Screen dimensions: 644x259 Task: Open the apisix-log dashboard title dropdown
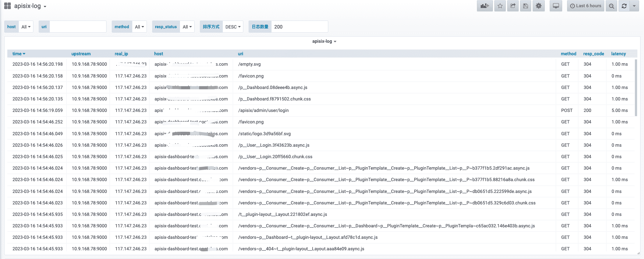click(x=30, y=6)
